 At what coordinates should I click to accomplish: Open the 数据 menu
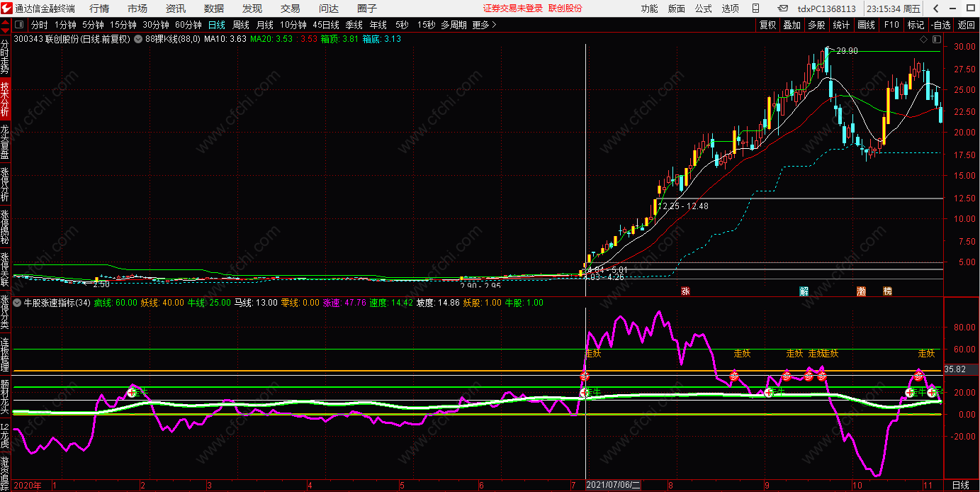click(x=214, y=9)
